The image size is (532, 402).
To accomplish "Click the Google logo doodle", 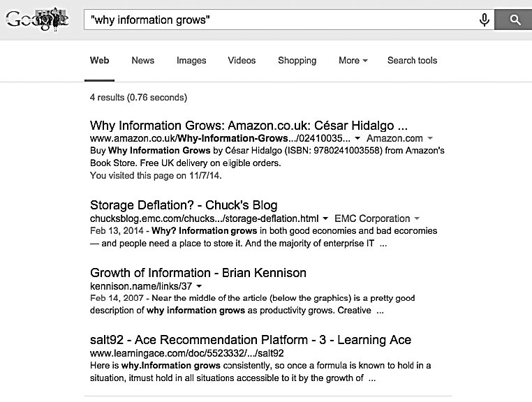I will (37, 19).
